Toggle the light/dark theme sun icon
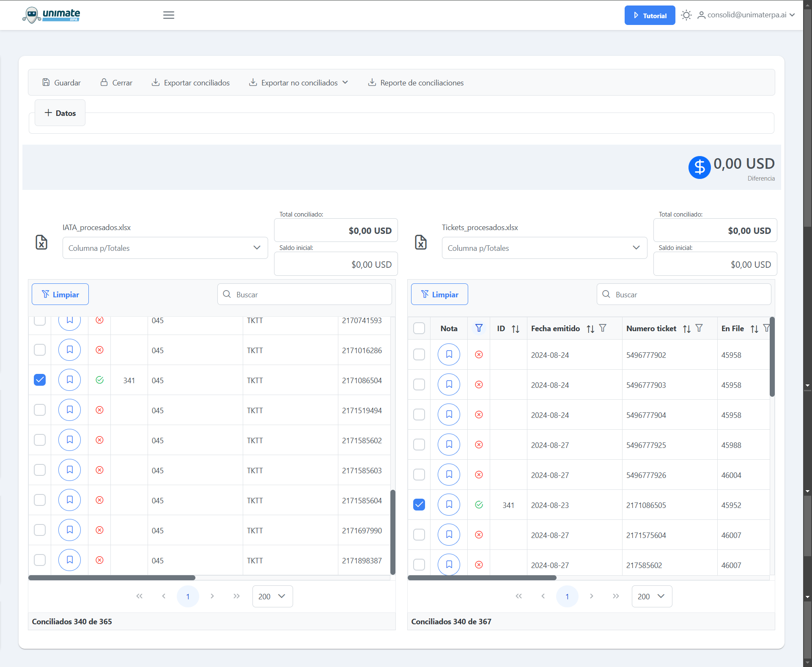Screen dimensions: 812x667 pos(686,15)
